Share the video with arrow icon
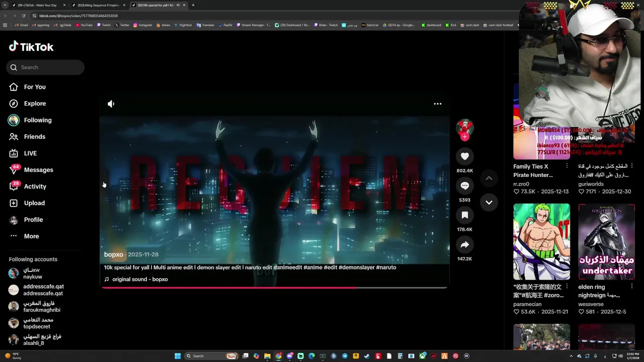Viewport: 644px width, 362px height. pos(465,244)
